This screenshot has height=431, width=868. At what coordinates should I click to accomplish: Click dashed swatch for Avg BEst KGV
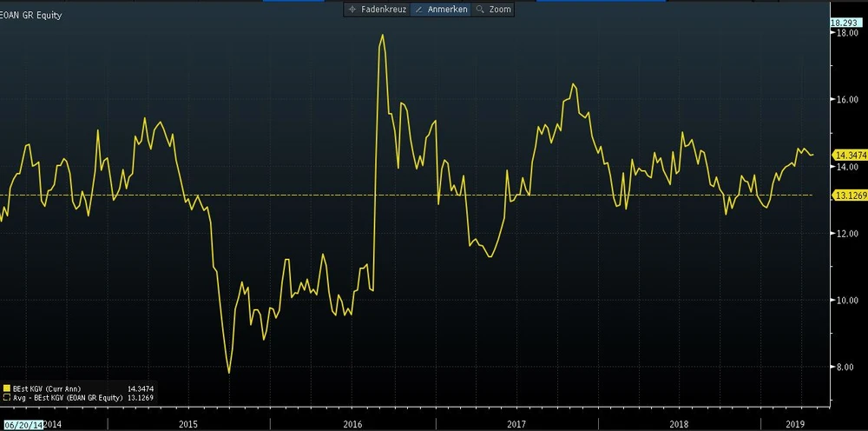click(6, 397)
